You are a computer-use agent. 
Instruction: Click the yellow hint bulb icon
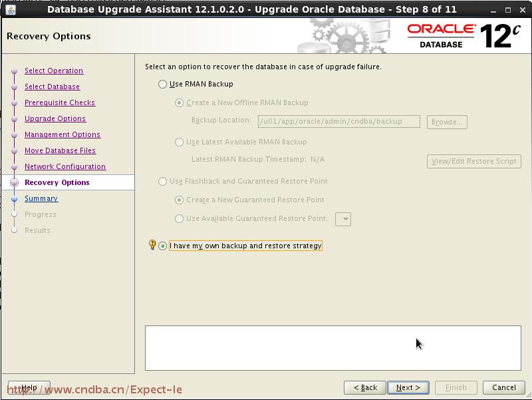tap(152, 244)
